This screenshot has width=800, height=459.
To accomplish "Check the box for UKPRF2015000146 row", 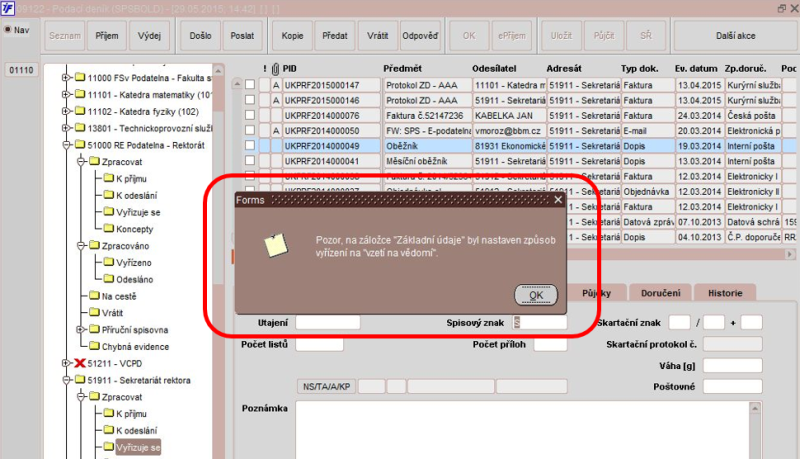I will click(250, 100).
